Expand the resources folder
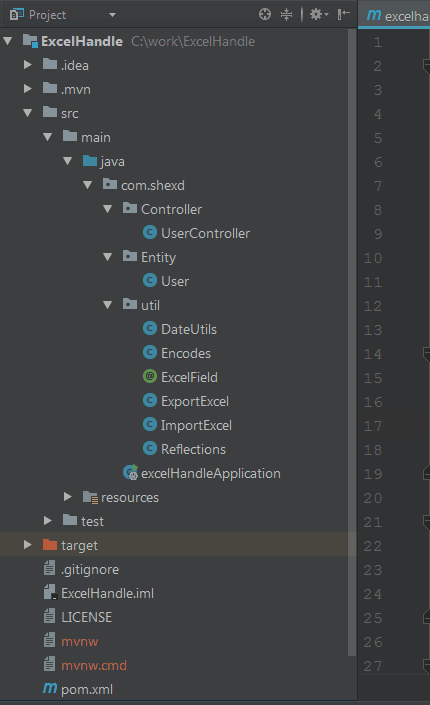Image resolution: width=430 pixels, height=705 pixels. tap(68, 496)
